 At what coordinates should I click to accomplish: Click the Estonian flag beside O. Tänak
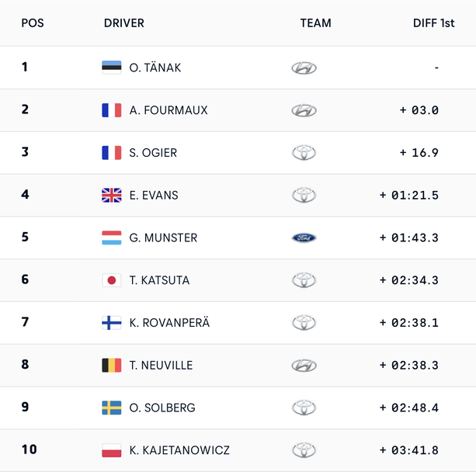tap(111, 68)
